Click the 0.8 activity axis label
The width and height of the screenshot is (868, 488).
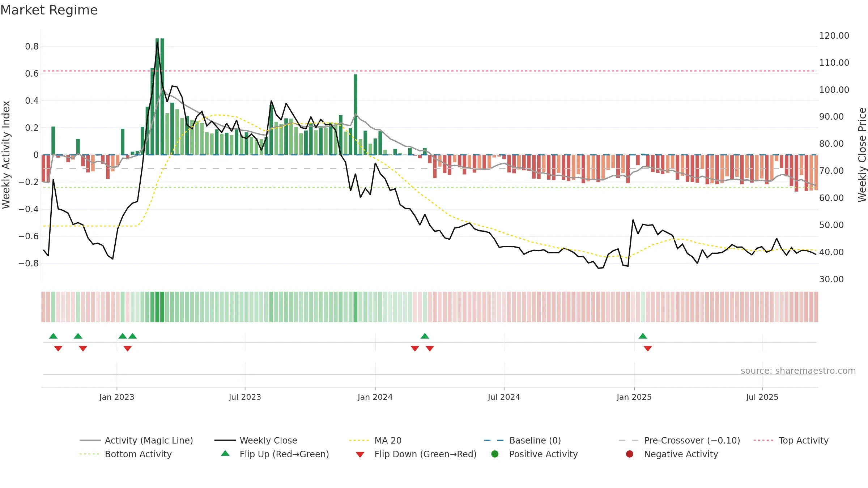32,46
